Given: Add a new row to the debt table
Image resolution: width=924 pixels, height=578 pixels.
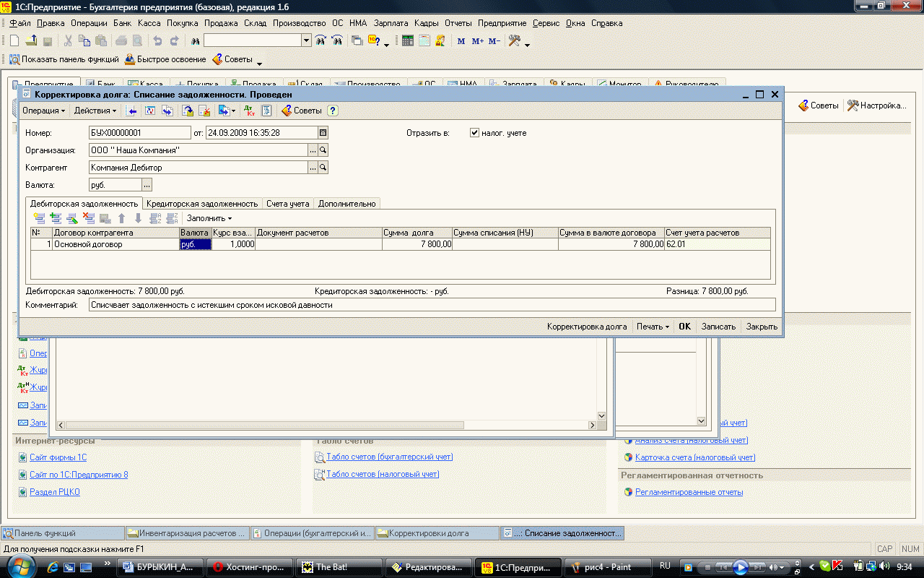Looking at the screenshot, I should pos(39,218).
